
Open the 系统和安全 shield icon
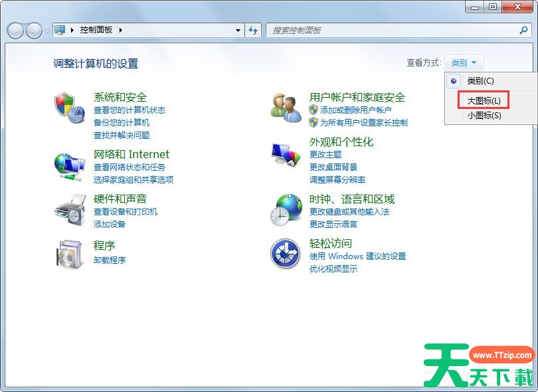[x=70, y=108]
